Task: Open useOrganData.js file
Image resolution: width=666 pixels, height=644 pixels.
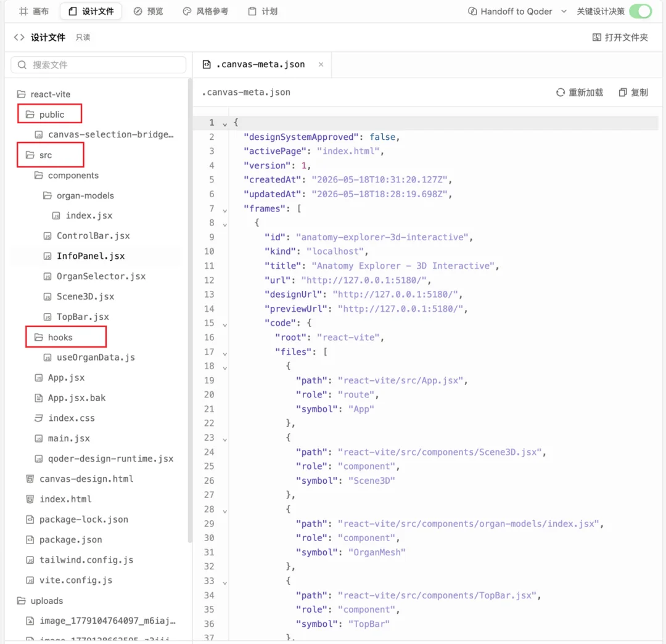Action: (89, 357)
